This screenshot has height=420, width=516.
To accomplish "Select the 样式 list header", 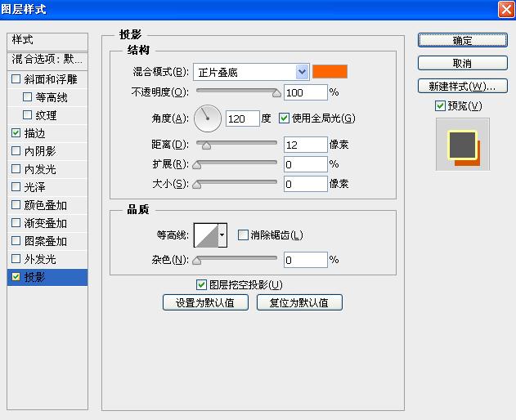I will (47, 42).
